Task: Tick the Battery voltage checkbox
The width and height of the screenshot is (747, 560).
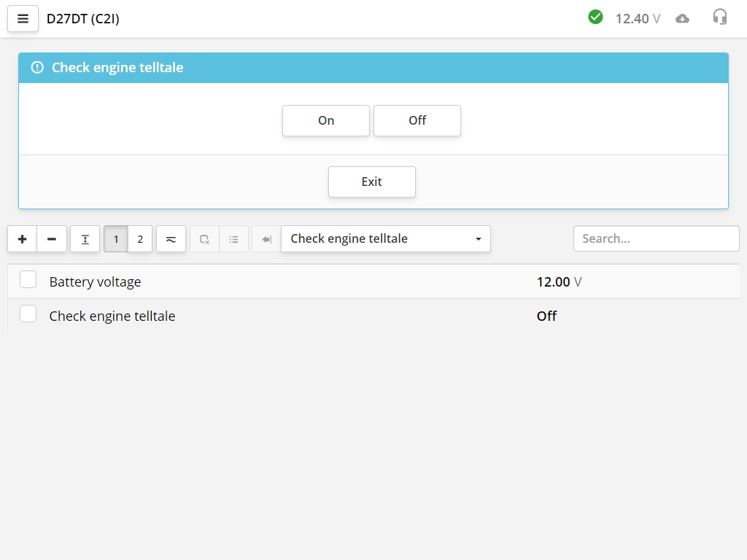Action: 28,280
